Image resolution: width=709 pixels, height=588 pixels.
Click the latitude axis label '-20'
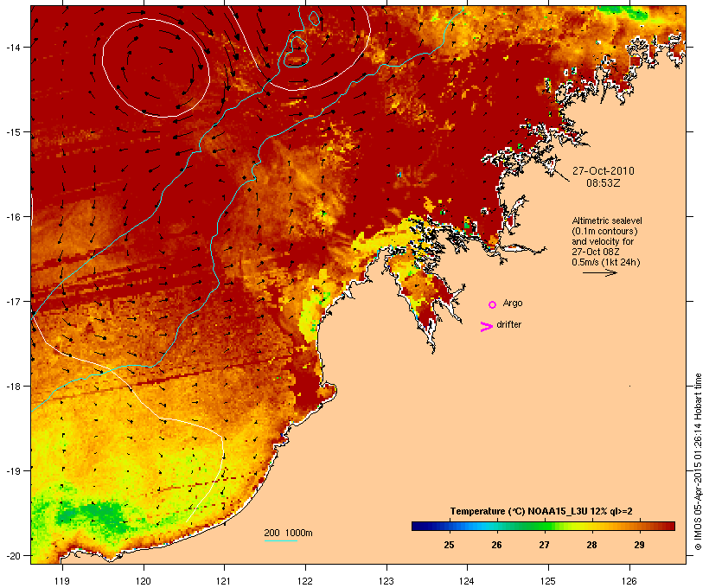tap(12, 556)
